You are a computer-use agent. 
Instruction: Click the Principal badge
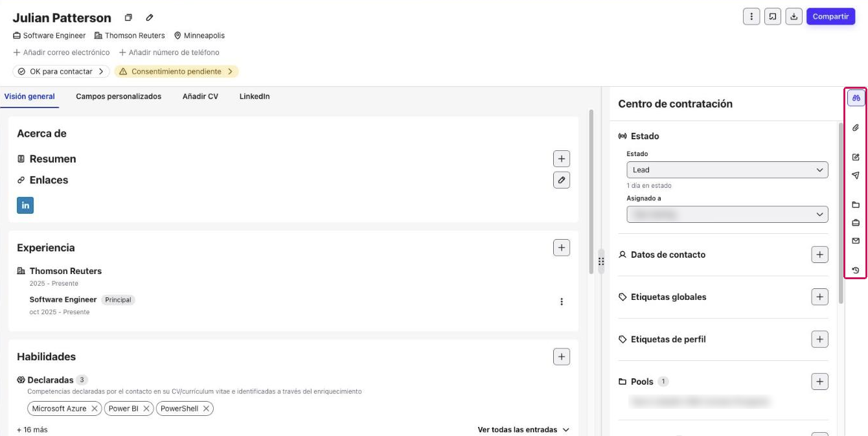click(x=118, y=300)
